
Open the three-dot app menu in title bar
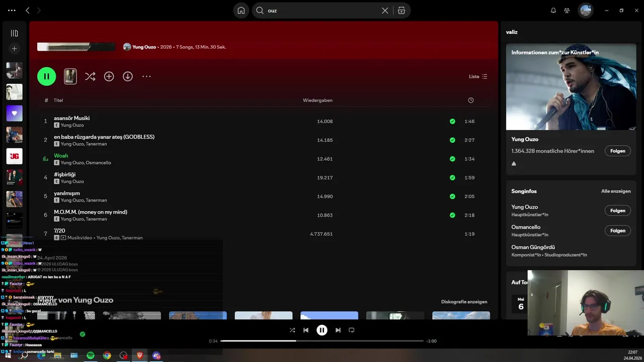click(x=12, y=10)
